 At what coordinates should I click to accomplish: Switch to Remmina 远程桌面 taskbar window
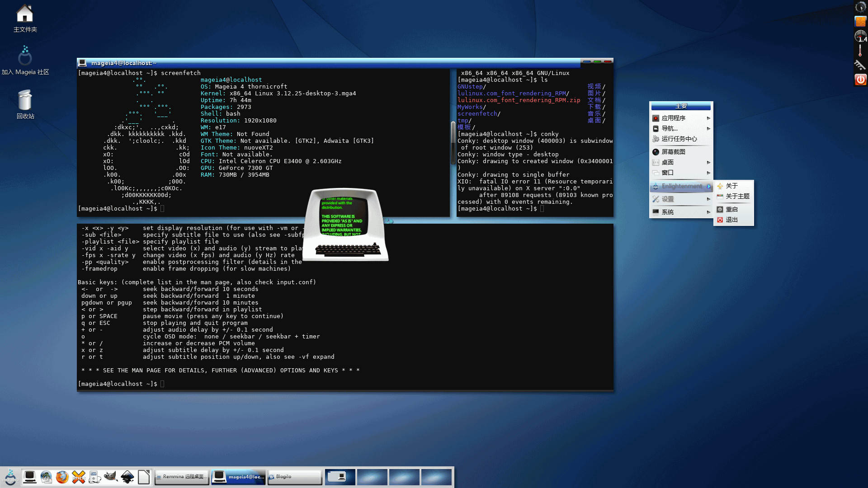(x=182, y=477)
